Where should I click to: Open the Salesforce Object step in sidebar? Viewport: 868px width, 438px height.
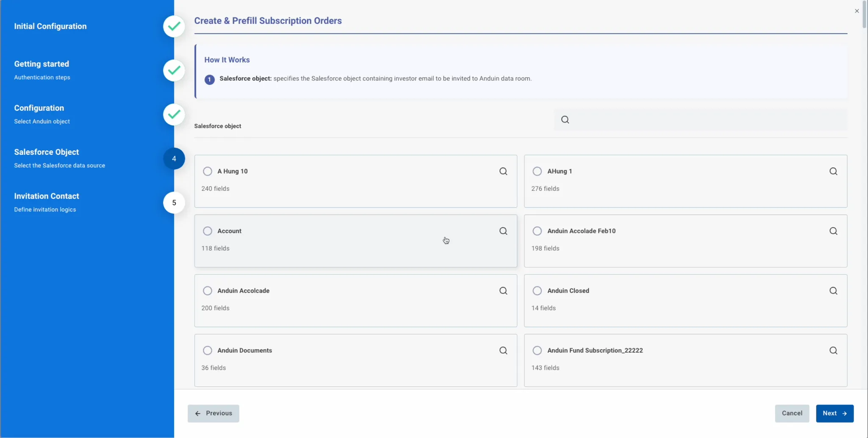point(47,152)
